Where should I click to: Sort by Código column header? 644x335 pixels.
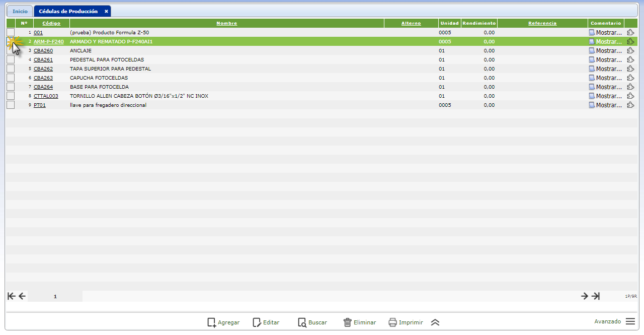(x=51, y=23)
